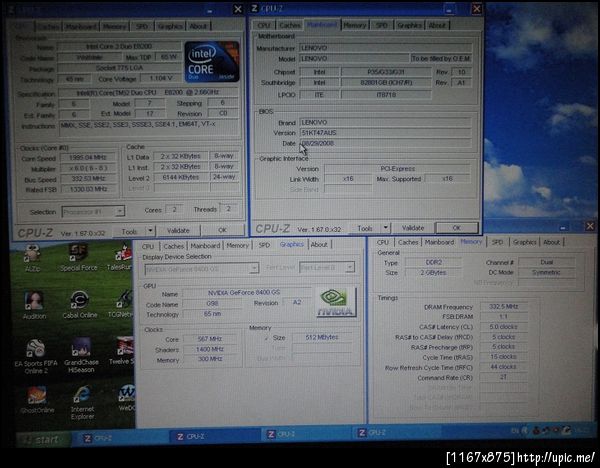The height and width of the screenshot is (468, 600).
Task: Open the Graphics tab in the Mainboard window
Action: (x=409, y=25)
